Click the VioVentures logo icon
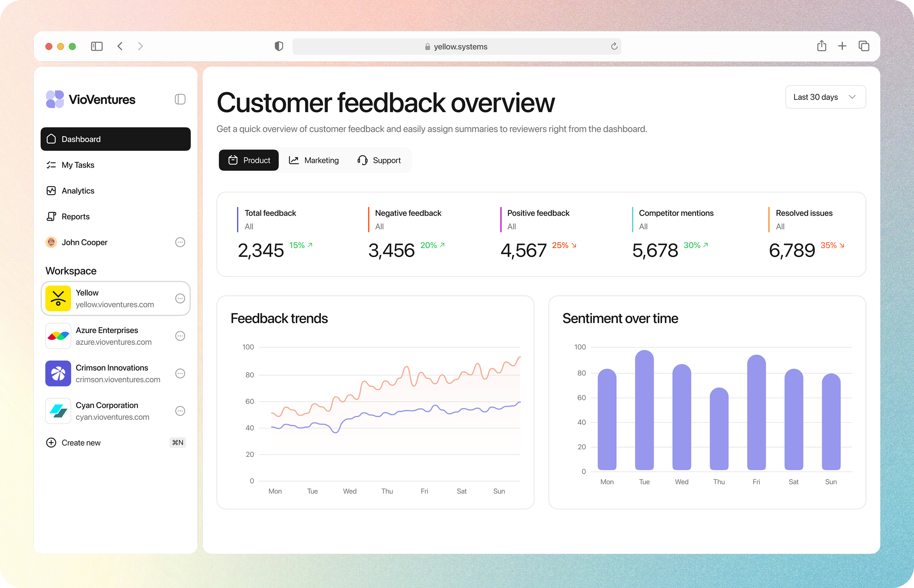914x588 pixels. click(55, 99)
